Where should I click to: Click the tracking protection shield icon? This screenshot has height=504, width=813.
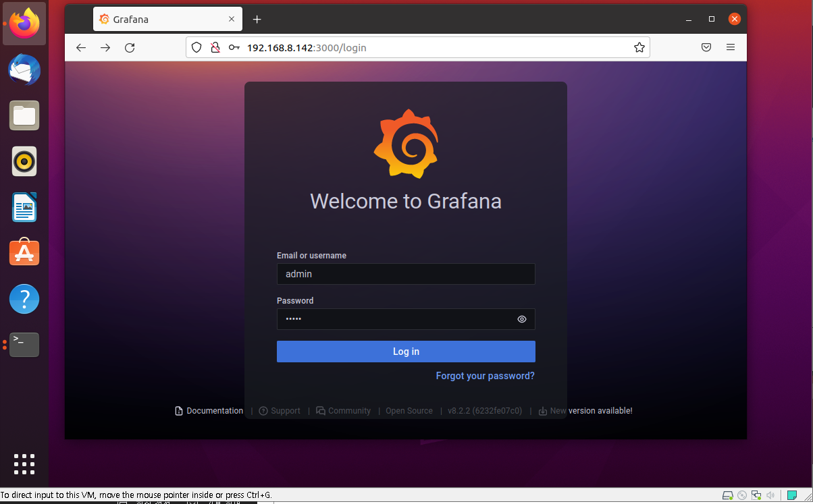coord(196,47)
